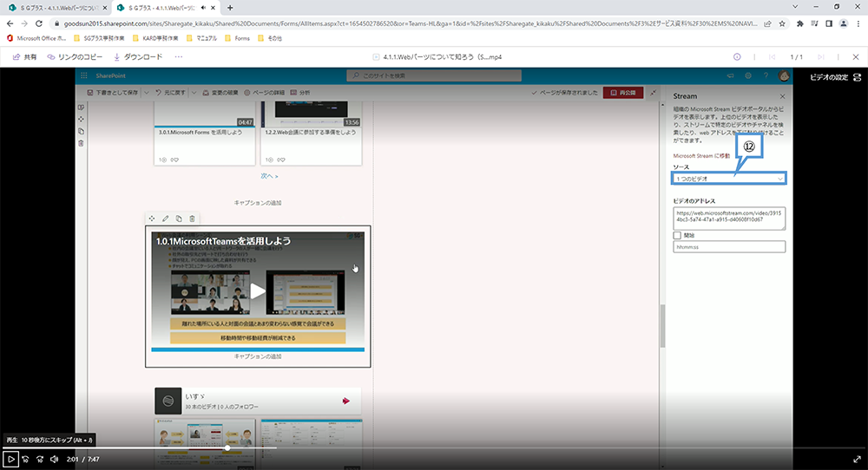This screenshot has height=470, width=868.
Task: Click 変更の破棄 discard changes
Action: coord(220,92)
